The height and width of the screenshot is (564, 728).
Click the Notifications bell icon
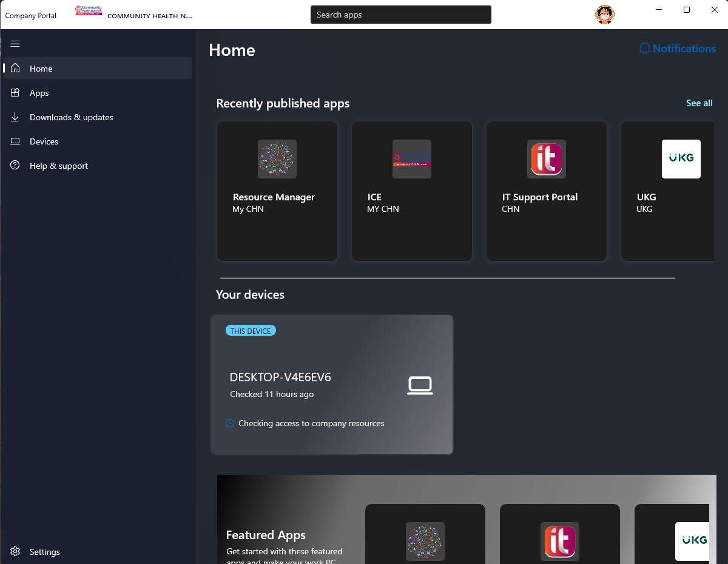(645, 49)
